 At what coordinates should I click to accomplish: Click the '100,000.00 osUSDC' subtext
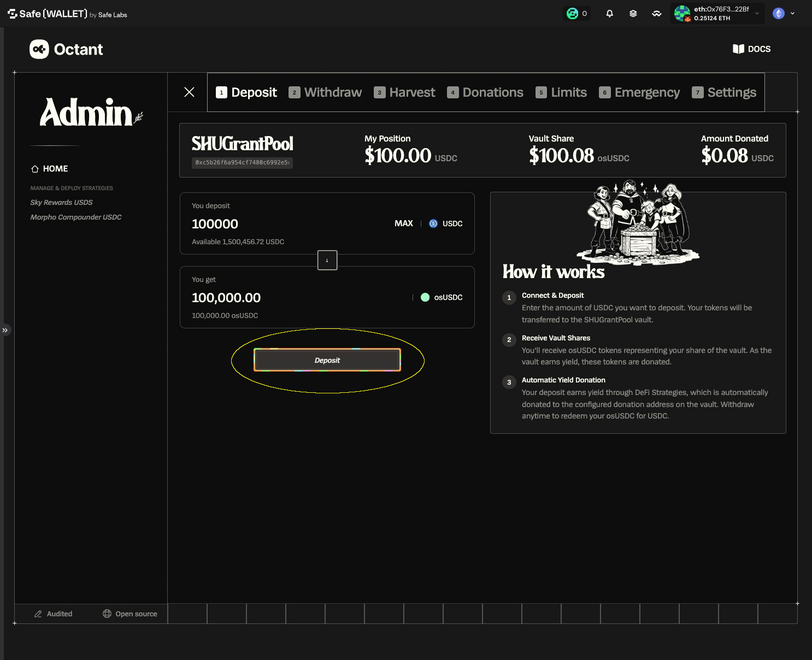pos(225,315)
